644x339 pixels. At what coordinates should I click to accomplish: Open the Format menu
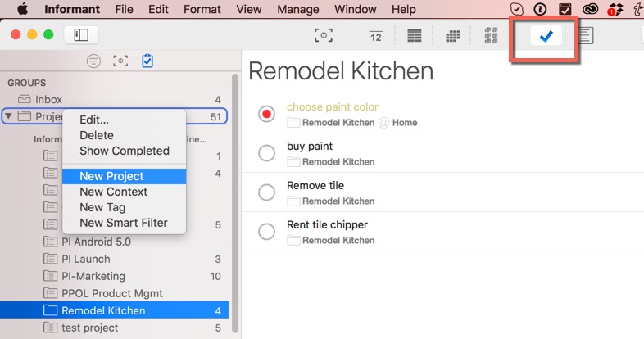(202, 9)
